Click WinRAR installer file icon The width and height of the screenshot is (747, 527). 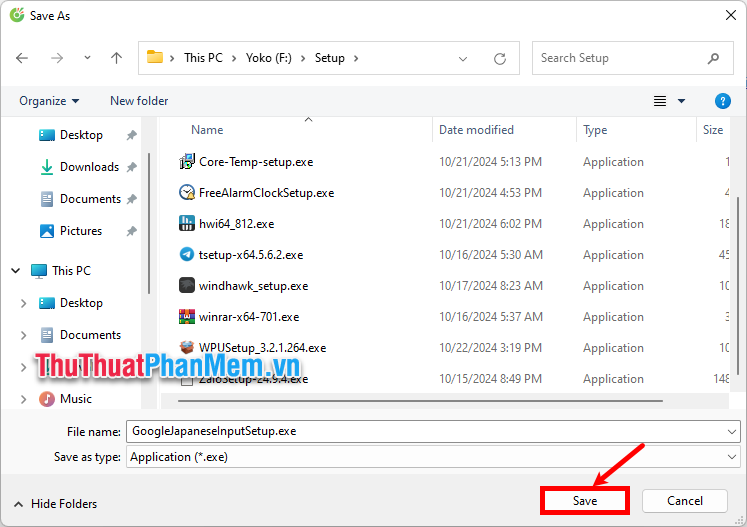187,316
